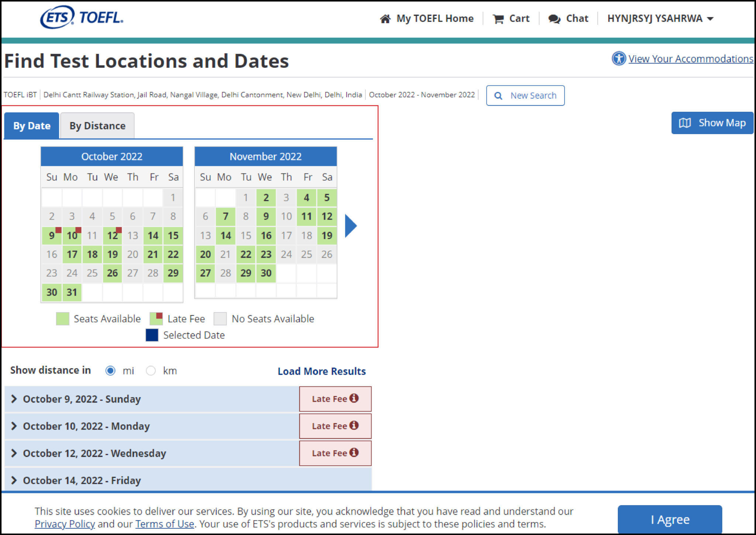
Task: Click the October 2022 calendar header
Action: (x=112, y=156)
